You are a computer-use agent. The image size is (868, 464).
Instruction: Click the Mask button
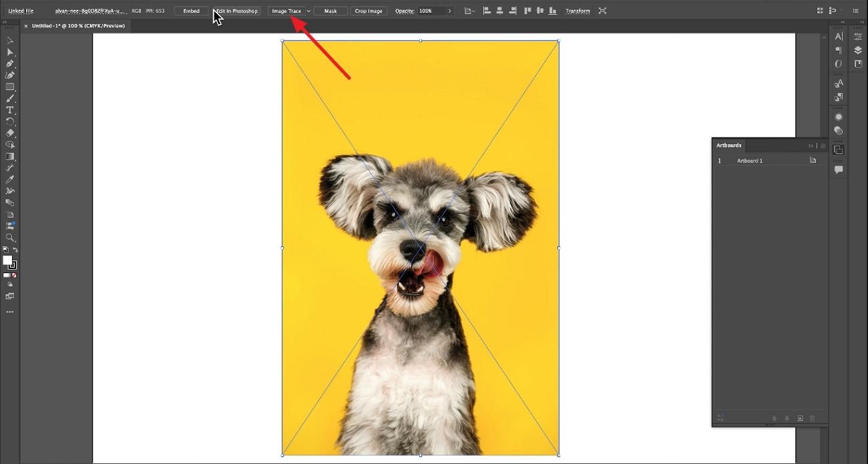point(331,11)
